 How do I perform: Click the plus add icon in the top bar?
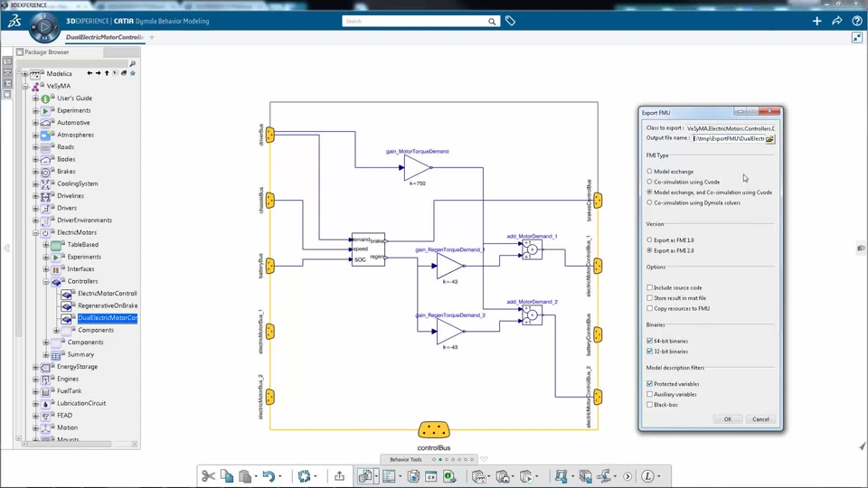coord(816,21)
